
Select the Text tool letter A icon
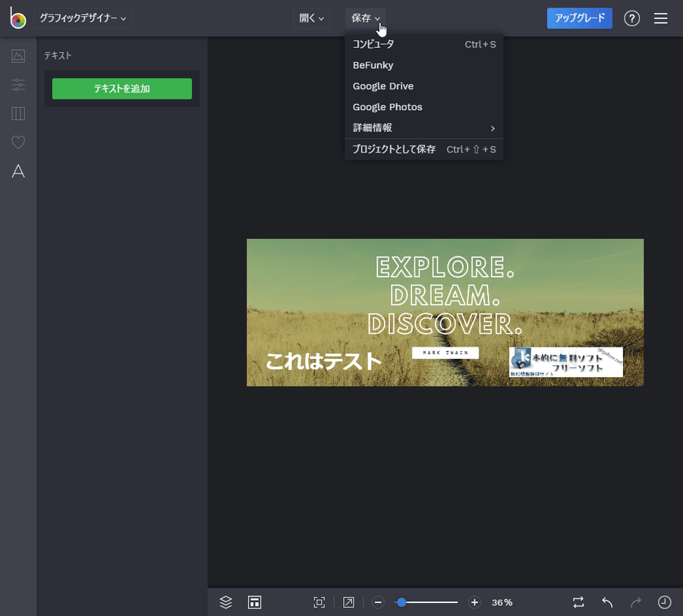(x=18, y=171)
